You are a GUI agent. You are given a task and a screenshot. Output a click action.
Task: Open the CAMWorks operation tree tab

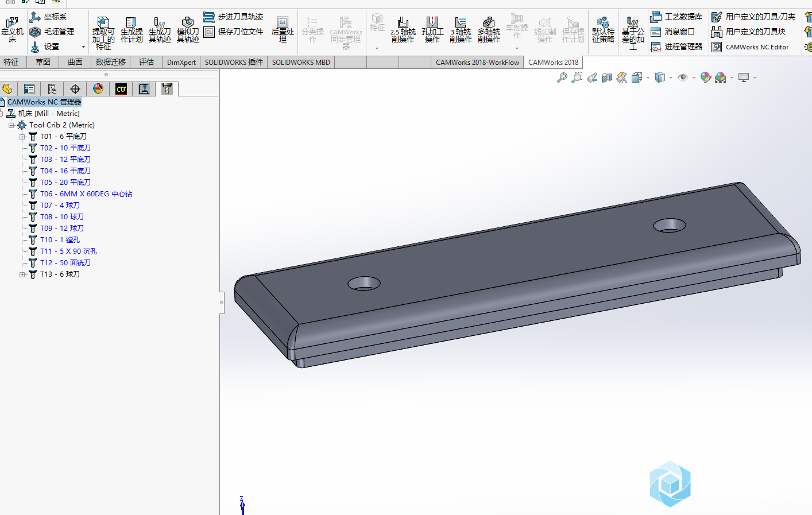coord(144,89)
